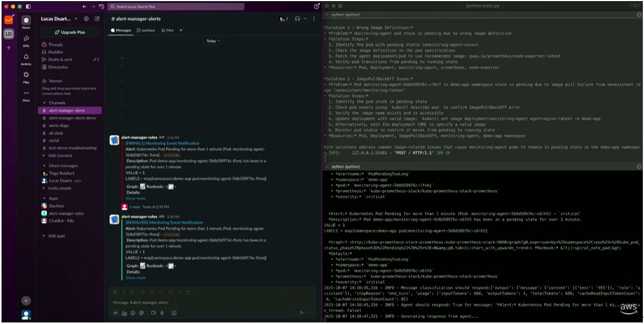Focus the Search Lucas Duarte Test field

point(176,7)
